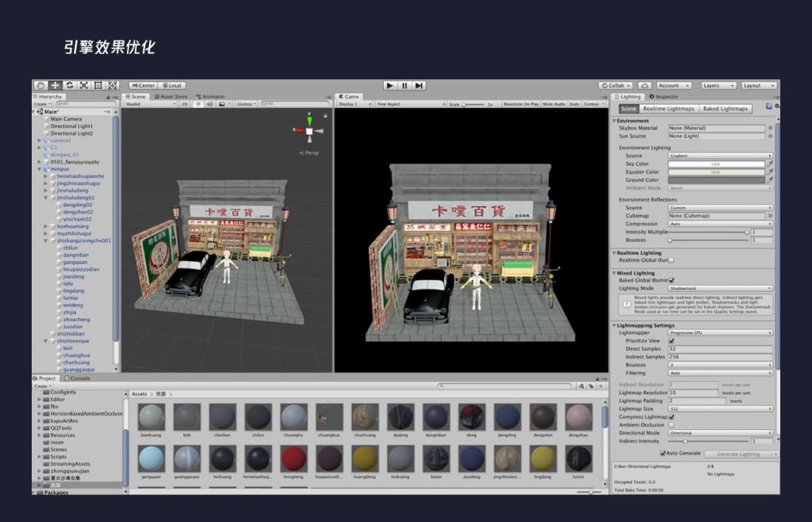Click the scene orientation gizmo Y axis
The width and height of the screenshot is (812, 522).
tap(309, 120)
